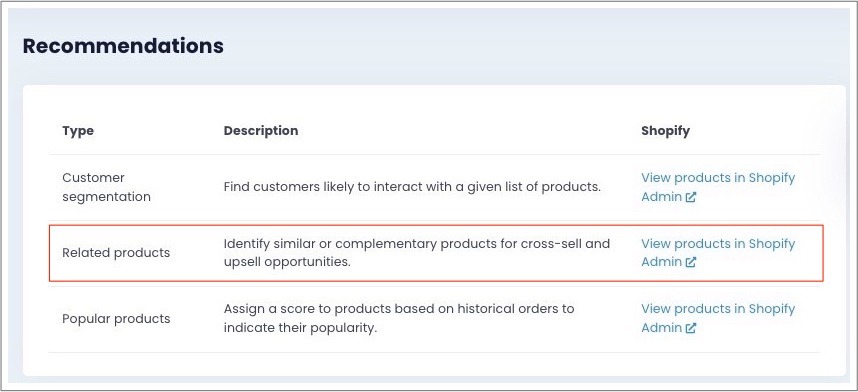Screen dimensions: 858x392
Task: Open Shopify products link for Related products
Action: pos(718,252)
